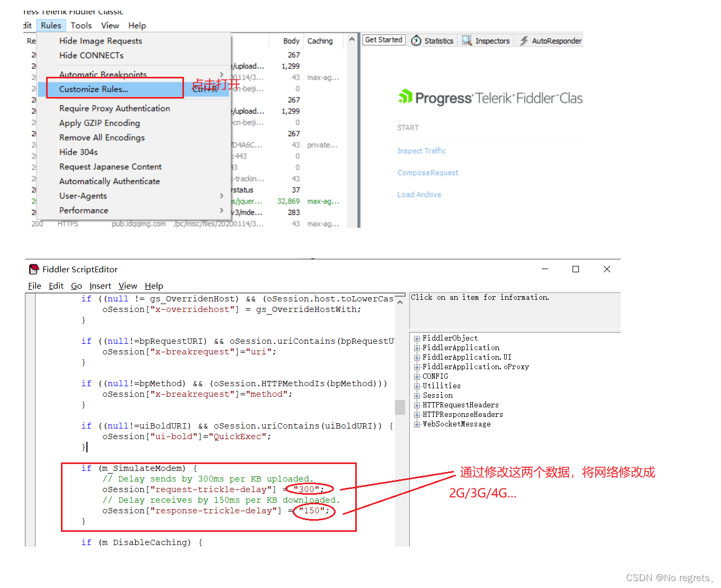Switch to the AutoResponder tab

pyautogui.click(x=550, y=40)
